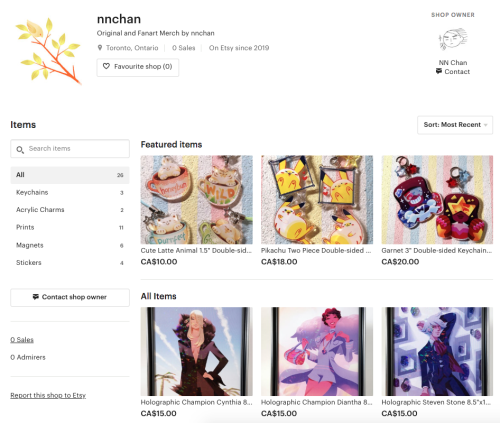Click the nnchan shop logo branch image
The height and width of the screenshot is (423, 500).
coord(48,50)
